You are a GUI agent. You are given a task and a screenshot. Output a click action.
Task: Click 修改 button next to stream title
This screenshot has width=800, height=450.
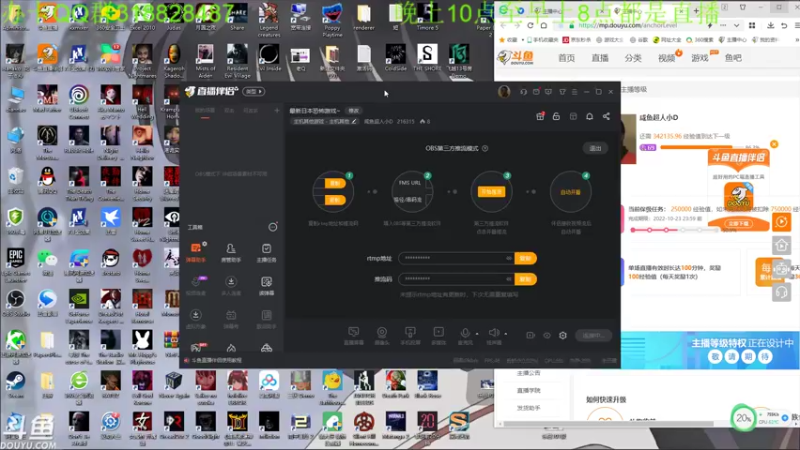(x=354, y=111)
